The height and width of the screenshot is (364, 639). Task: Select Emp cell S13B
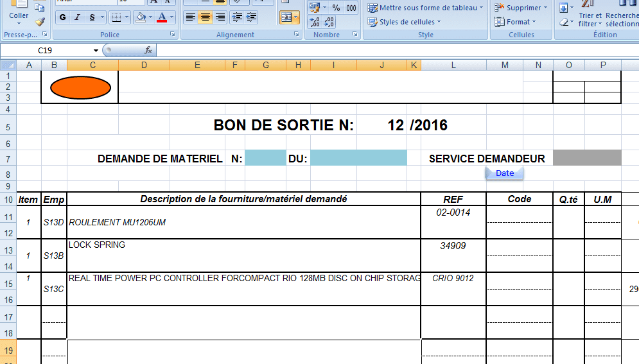tap(54, 256)
